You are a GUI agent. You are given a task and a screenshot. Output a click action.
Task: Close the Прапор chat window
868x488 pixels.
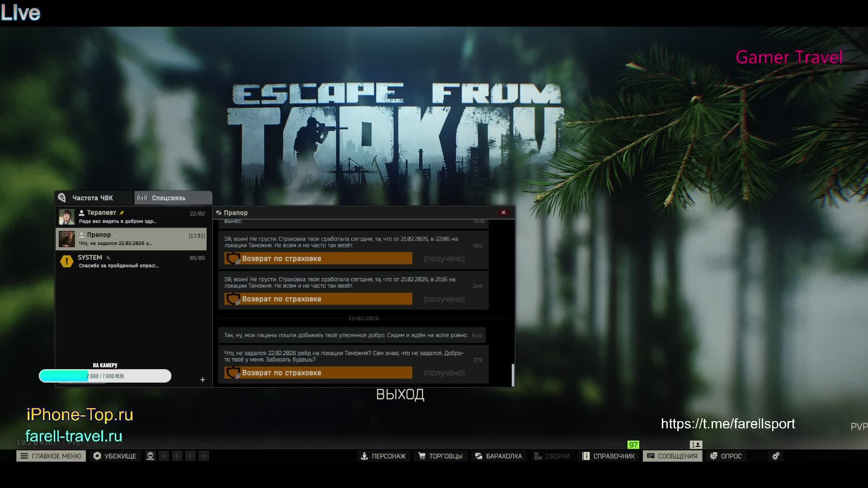click(x=503, y=212)
